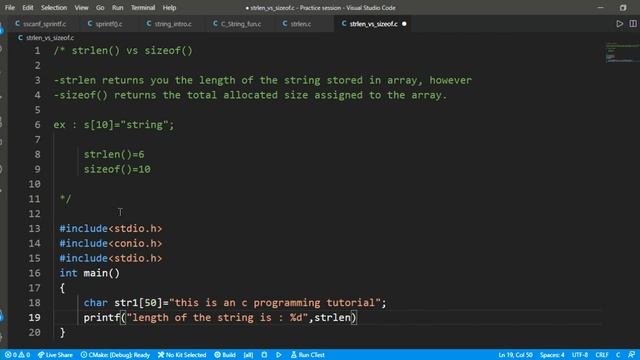Open the errors and warnings counter

tap(17, 355)
